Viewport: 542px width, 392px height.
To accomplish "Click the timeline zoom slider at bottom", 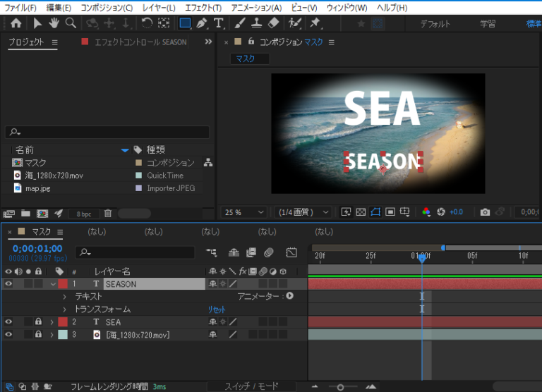I will pos(342,386).
